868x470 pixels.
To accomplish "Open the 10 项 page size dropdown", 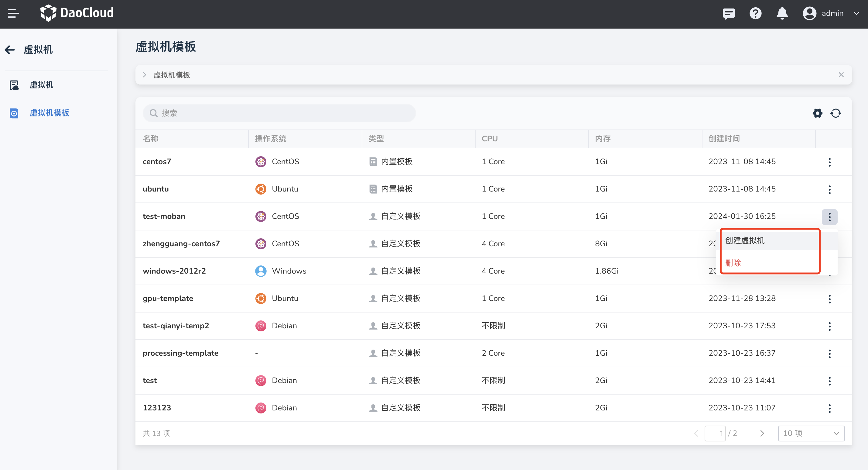I will tap(811, 434).
